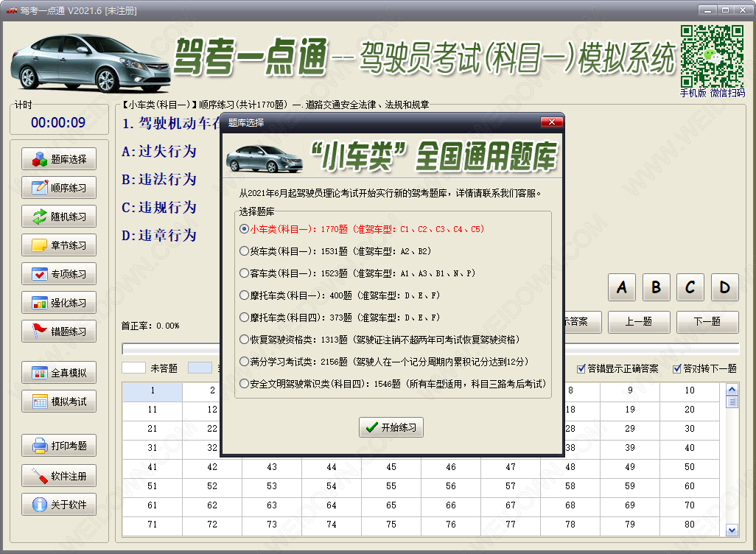Open 专项练习 special topic practice
756x554 pixels.
[x=60, y=274]
